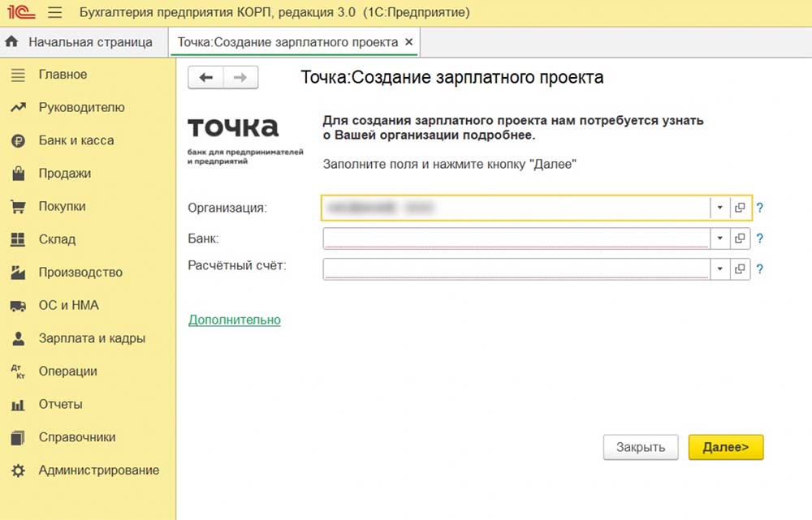Go to the Администрирование section

[98, 471]
